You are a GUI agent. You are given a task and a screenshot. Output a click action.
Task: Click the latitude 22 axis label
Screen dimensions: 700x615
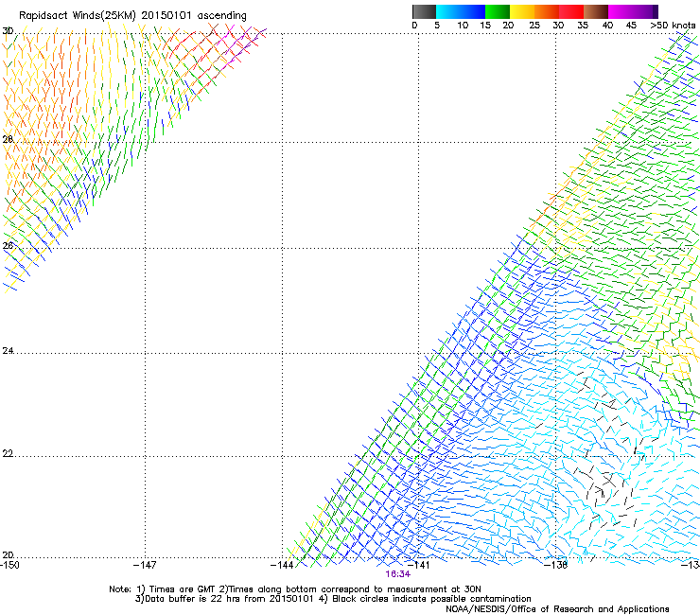click(8, 453)
